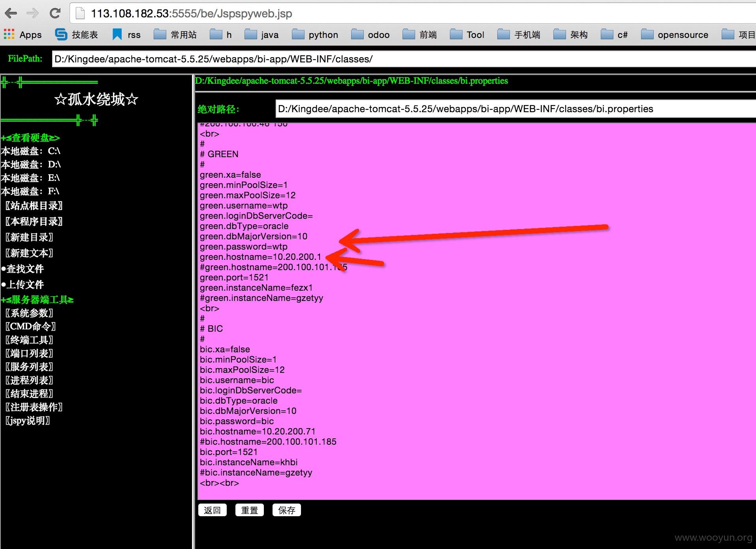Click the line green.hostname=10.20.200.1
The image size is (756, 549).
click(x=261, y=257)
